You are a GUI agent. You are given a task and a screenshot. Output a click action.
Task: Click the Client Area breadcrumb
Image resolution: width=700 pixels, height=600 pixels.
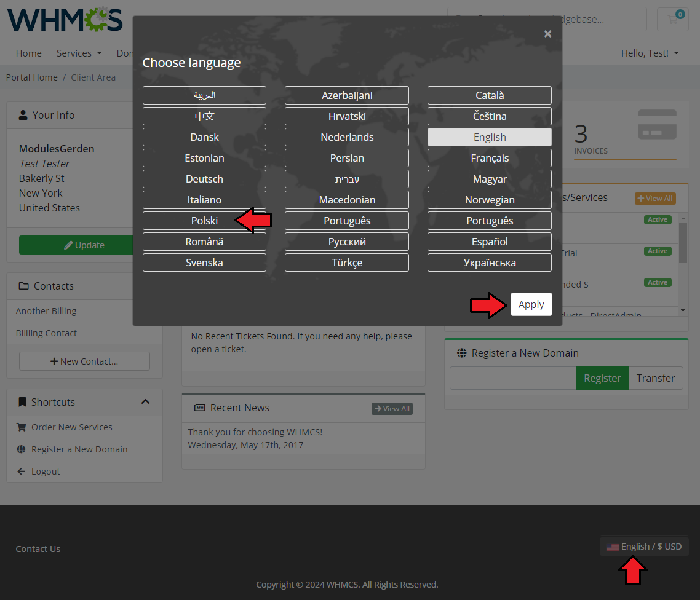93,77
